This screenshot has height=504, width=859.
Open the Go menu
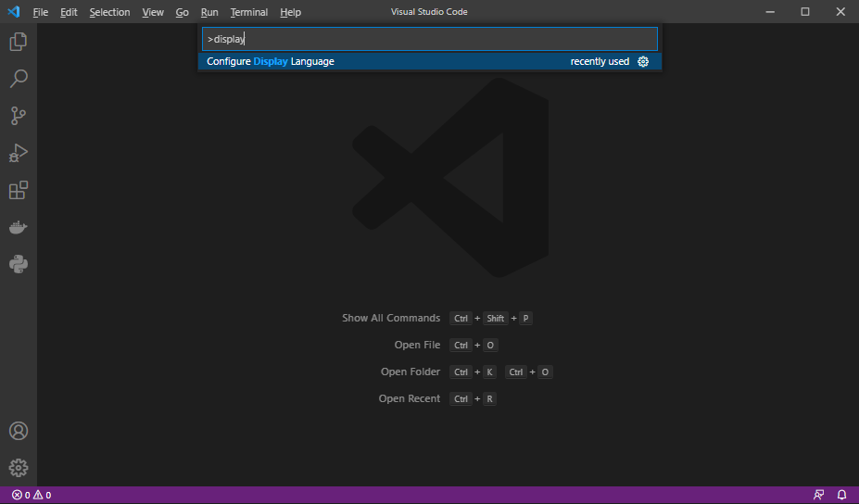tap(182, 12)
